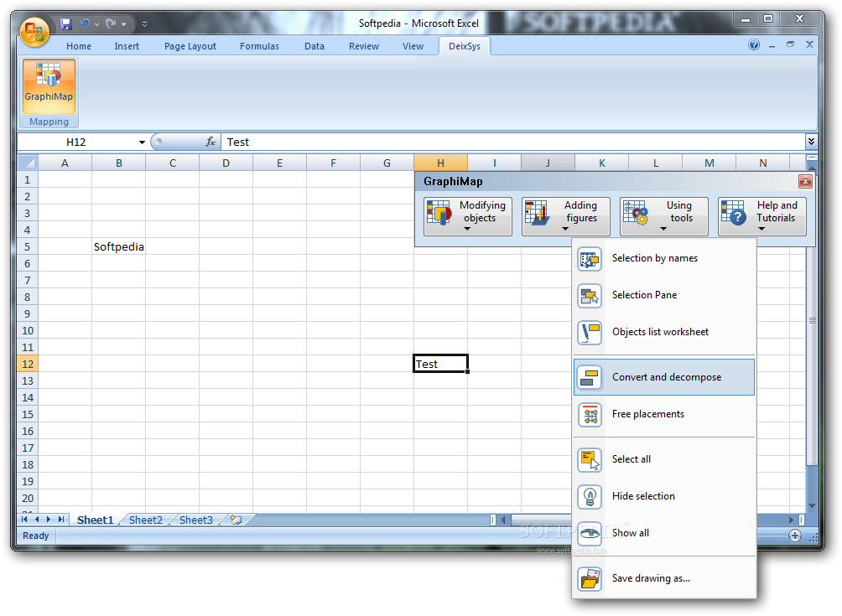Switch to the Home ribbon tab
The width and height of the screenshot is (842, 616).
78,46
